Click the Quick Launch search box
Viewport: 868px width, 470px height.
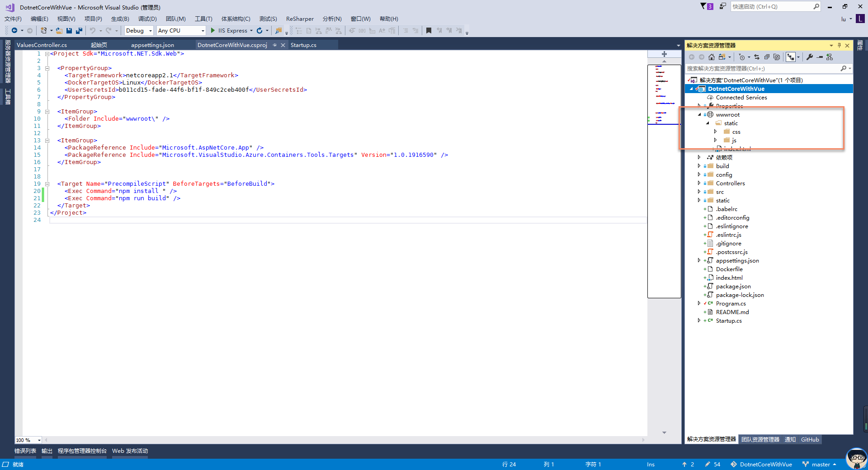775,6
